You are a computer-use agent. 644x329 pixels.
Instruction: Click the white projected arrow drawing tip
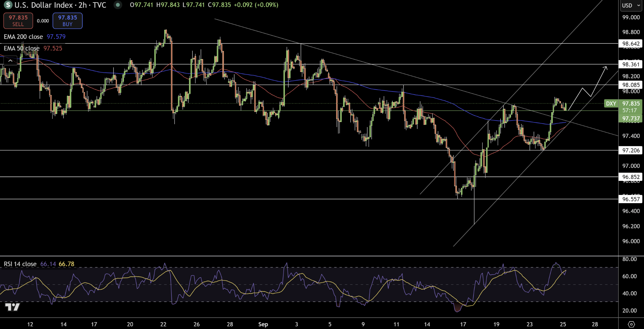tap(605, 67)
